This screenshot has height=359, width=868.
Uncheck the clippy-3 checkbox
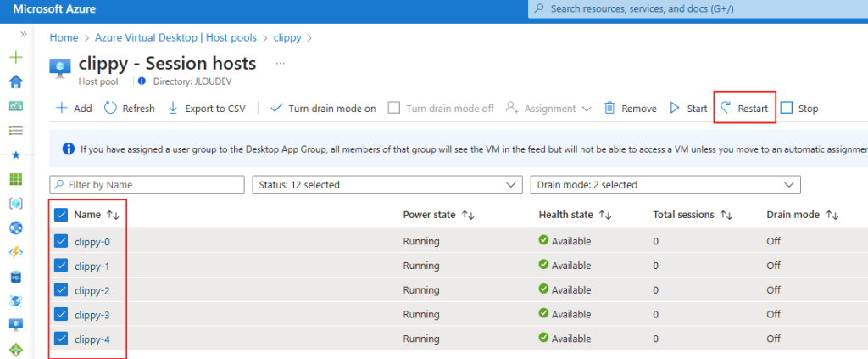pos(61,315)
